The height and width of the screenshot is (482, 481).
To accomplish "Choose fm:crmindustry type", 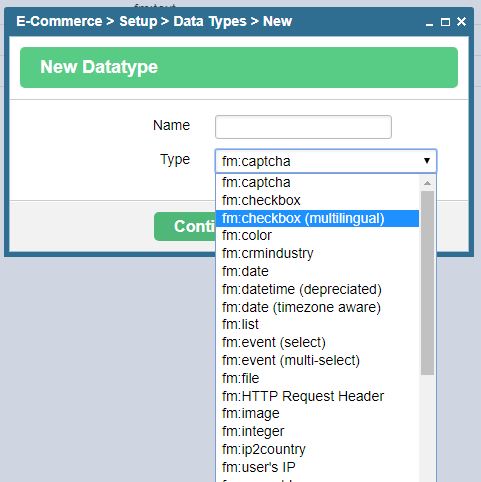I will click(x=317, y=253).
